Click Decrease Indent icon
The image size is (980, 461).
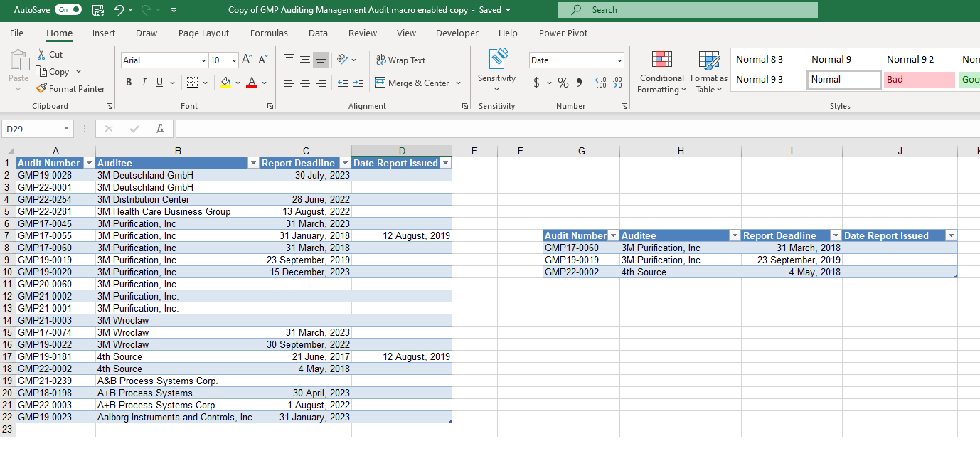343,83
